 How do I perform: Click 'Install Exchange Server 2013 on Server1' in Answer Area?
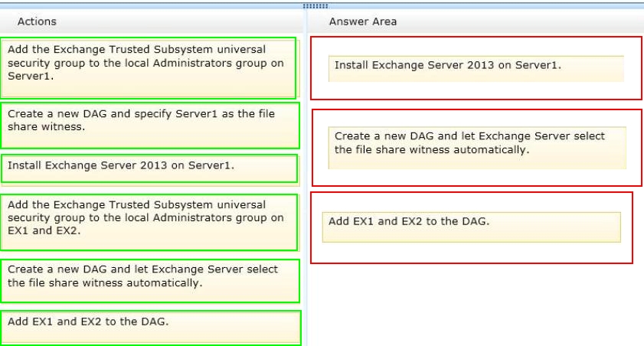(x=476, y=69)
